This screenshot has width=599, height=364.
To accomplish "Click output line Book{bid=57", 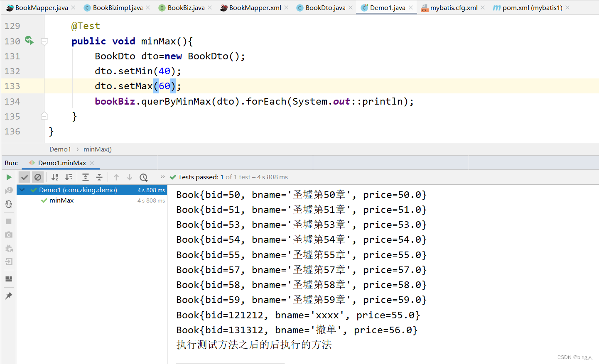I will click(x=302, y=270).
